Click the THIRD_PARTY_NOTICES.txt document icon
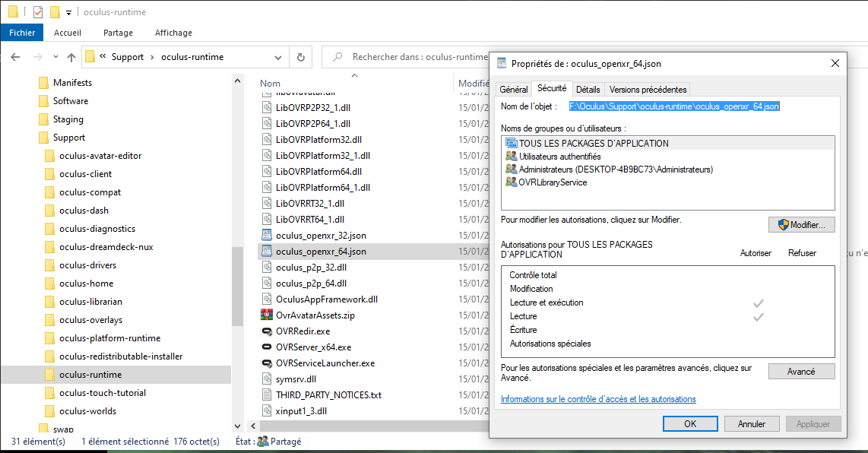Screen dimensions: 868x453 click(267, 395)
